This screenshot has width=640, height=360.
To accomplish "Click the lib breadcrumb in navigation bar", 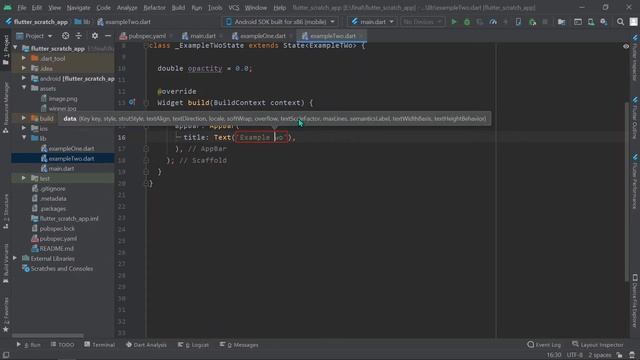I will [83, 22].
